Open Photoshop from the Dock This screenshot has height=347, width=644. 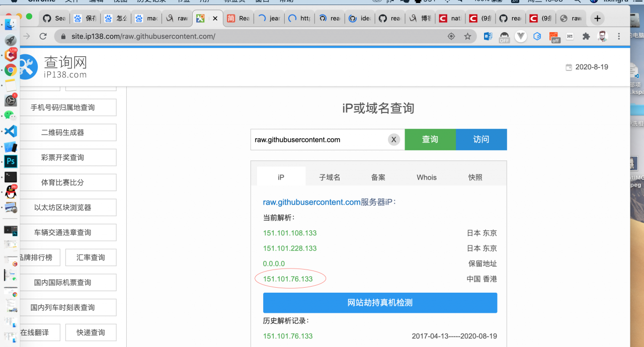pyautogui.click(x=10, y=161)
